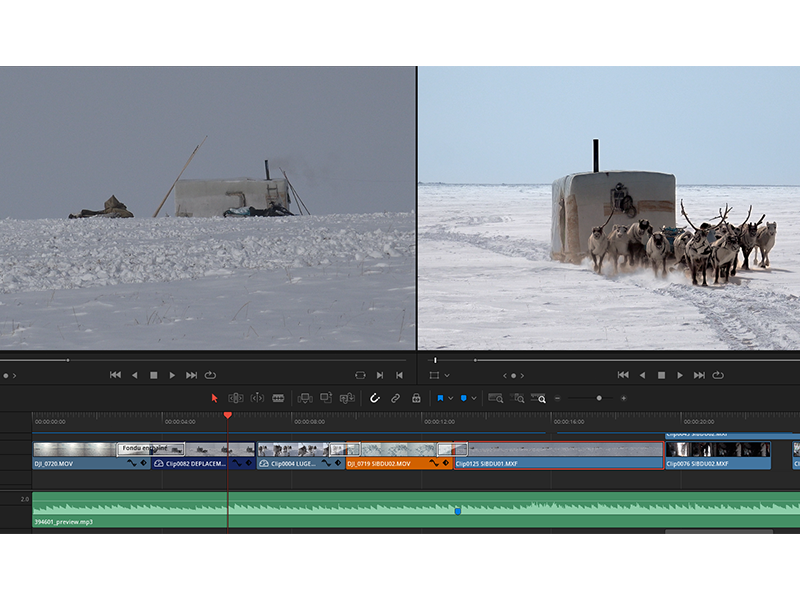Toggle curve editor on Clip0082 DEPLACEM clip
Image resolution: width=800 pixels, height=600 pixels.
(x=237, y=463)
